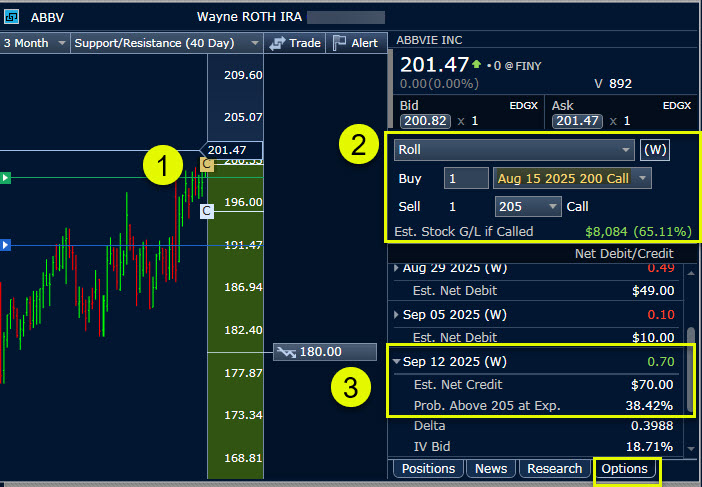Switch to the Options tab
Image resolution: width=702 pixels, height=487 pixels.
click(x=626, y=469)
